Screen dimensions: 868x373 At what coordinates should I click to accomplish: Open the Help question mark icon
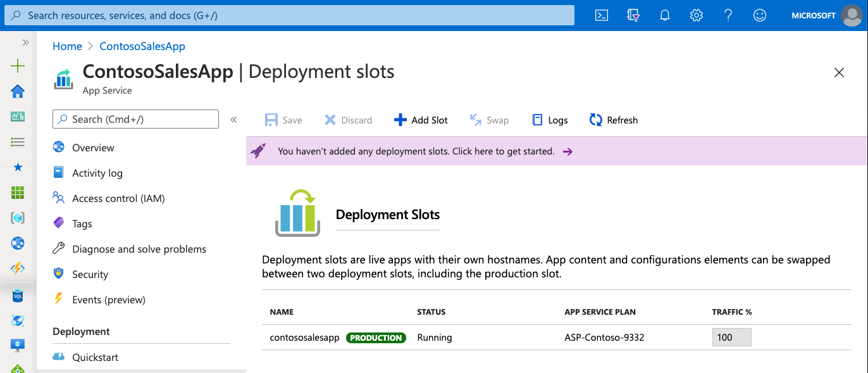click(728, 15)
